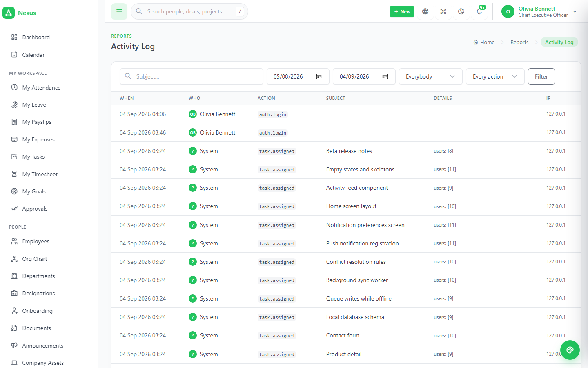Open the end date calendar picker icon
The image size is (588, 368).
click(x=385, y=76)
